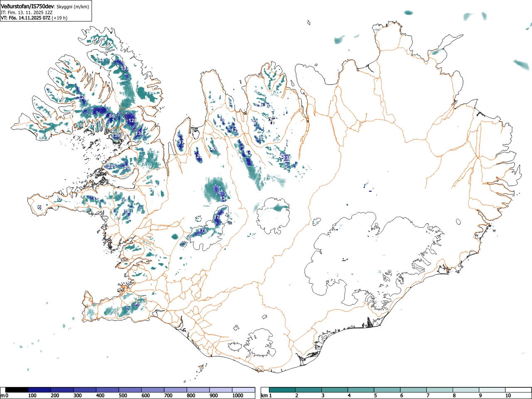Screen dimensions: 532x399
Task: Click the '175' visibility value on the map
Action: (x=203, y=231)
